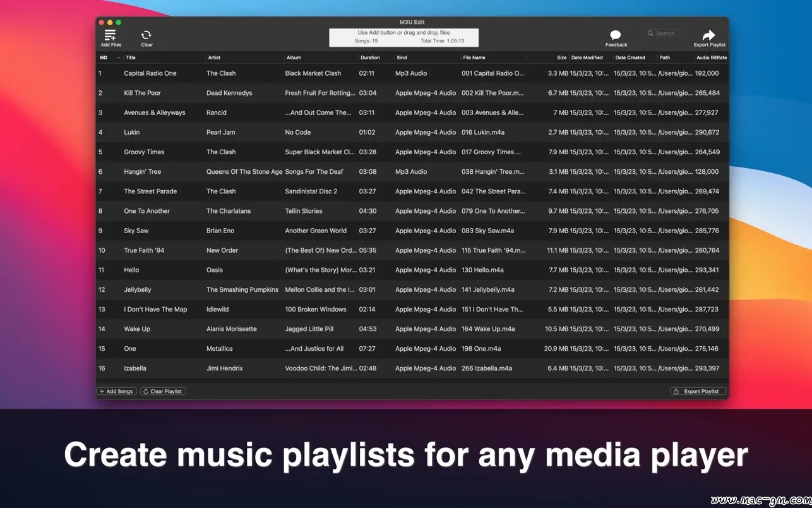Click album 'No Code'

click(x=298, y=132)
